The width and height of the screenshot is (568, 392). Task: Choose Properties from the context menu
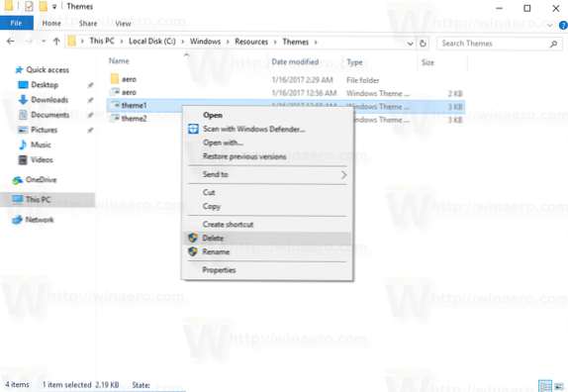click(x=219, y=270)
